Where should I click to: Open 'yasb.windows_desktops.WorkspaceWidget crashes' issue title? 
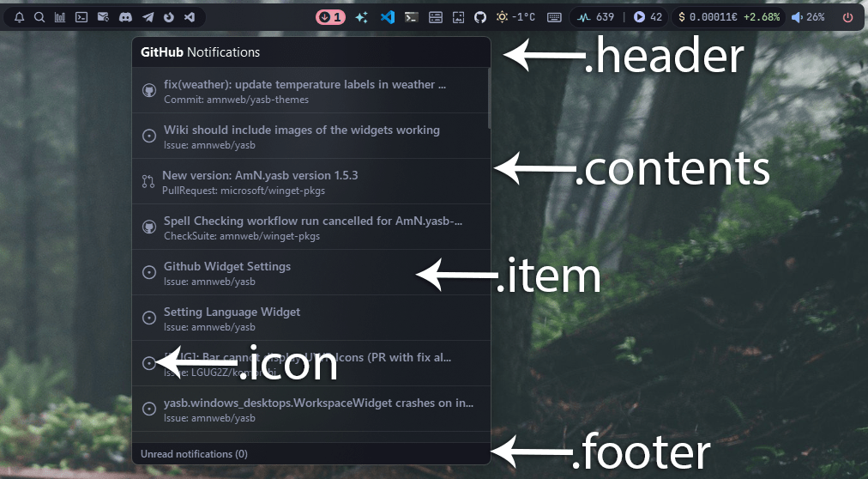point(318,403)
